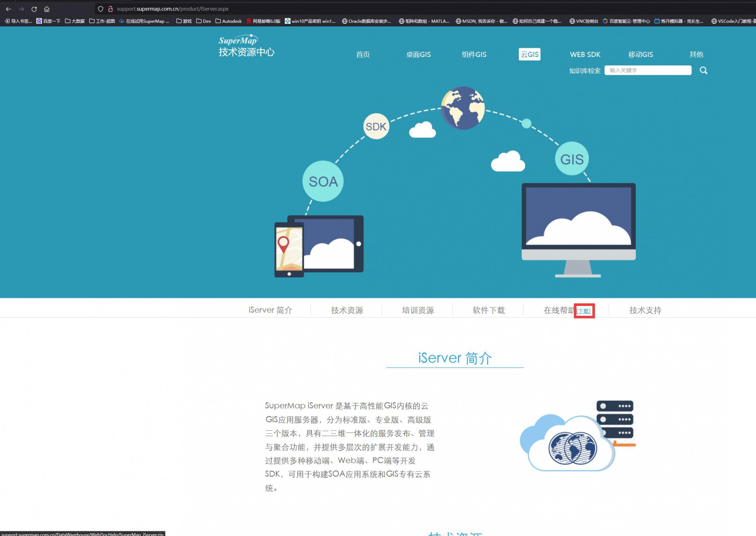Open the WEB SDK navigation item
Viewport: 756px width, 536px height.
point(585,55)
